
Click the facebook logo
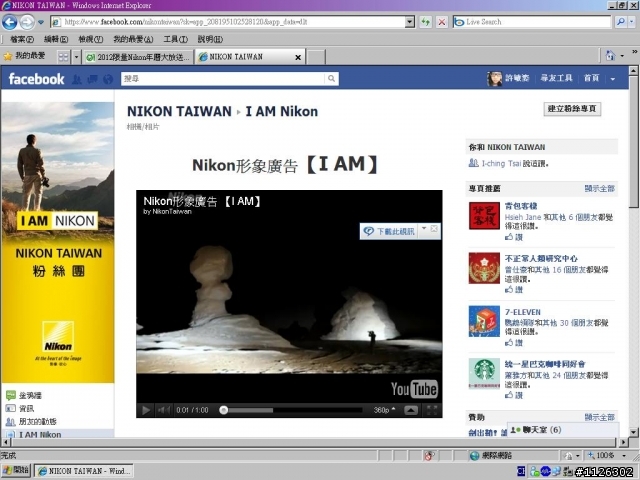(x=36, y=79)
